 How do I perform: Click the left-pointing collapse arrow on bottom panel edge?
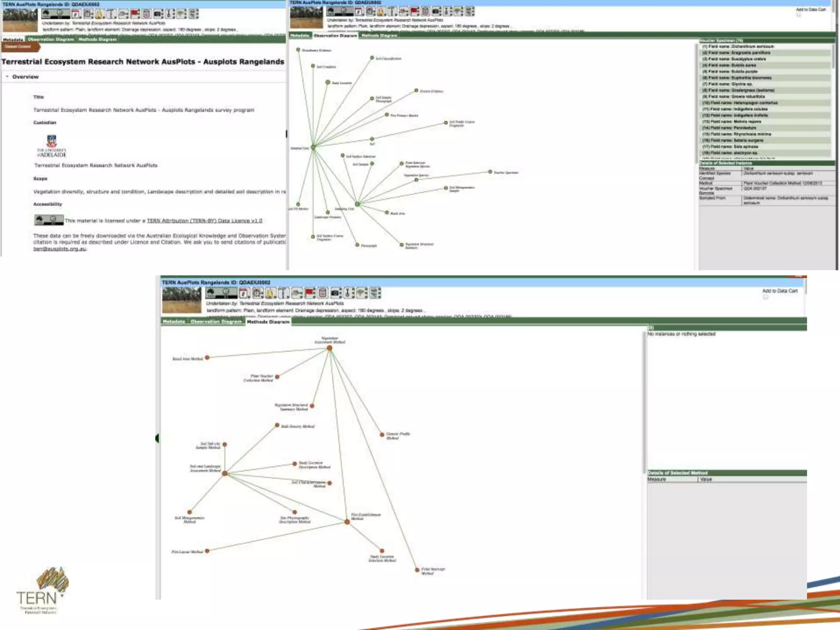pyautogui.click(x=157, y=438)
